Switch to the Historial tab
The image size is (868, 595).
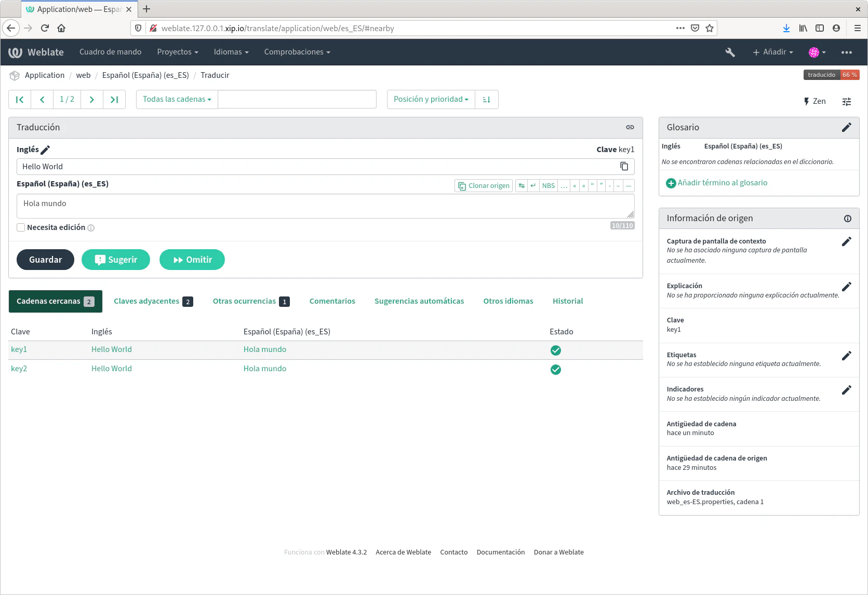coord(567,301)
